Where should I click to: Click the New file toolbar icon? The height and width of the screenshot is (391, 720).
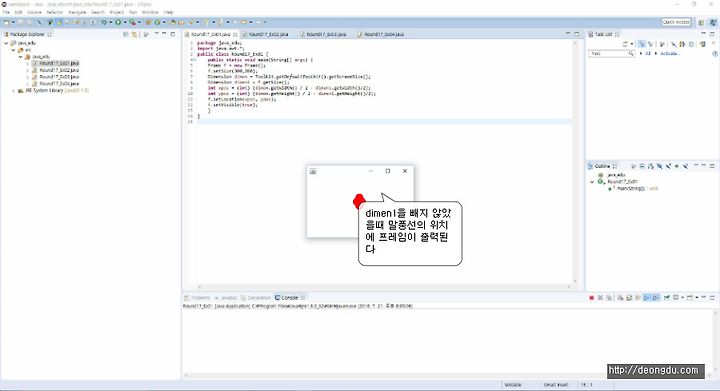(6, 22)
